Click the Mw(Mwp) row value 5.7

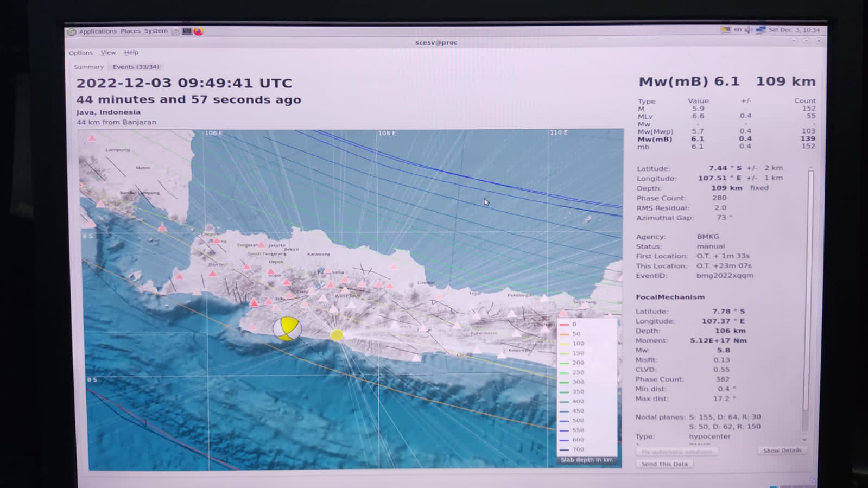[x=698, y=131]
